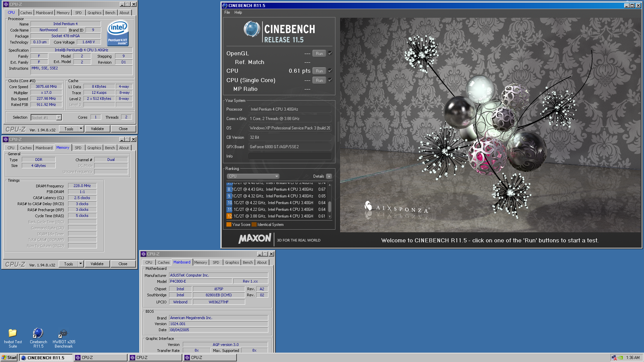Open the Cinebench Help menu

(x=238, y=12)
